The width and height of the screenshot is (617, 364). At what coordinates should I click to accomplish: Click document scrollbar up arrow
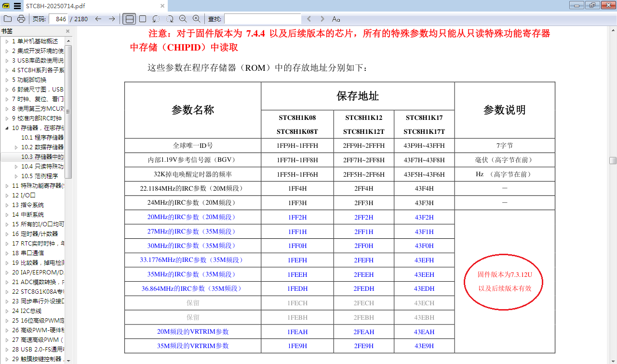tap(613, 29)
